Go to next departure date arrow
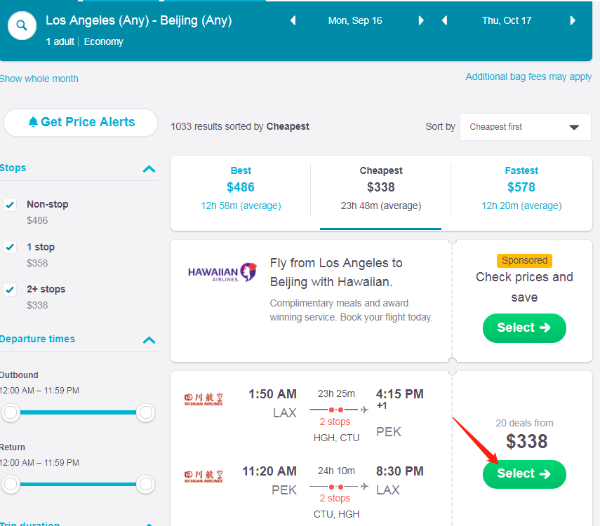 click(x=421, y=20)
